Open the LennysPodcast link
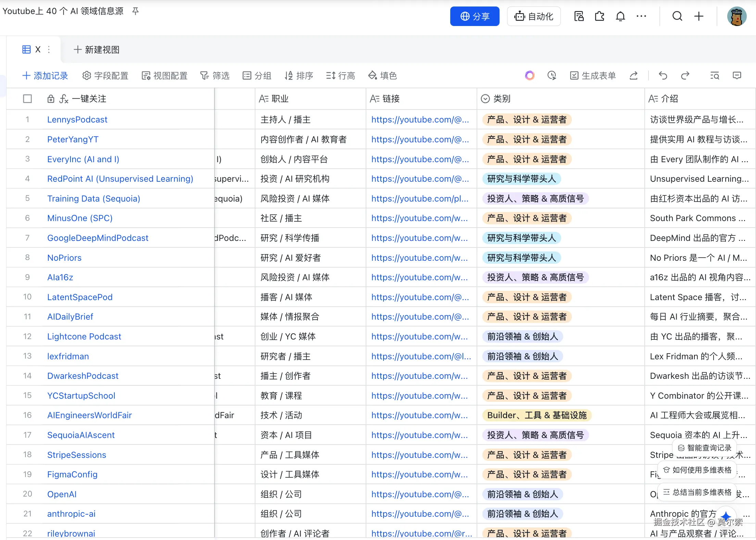Viewport: 756px width, 540px height. coord(77,119)
